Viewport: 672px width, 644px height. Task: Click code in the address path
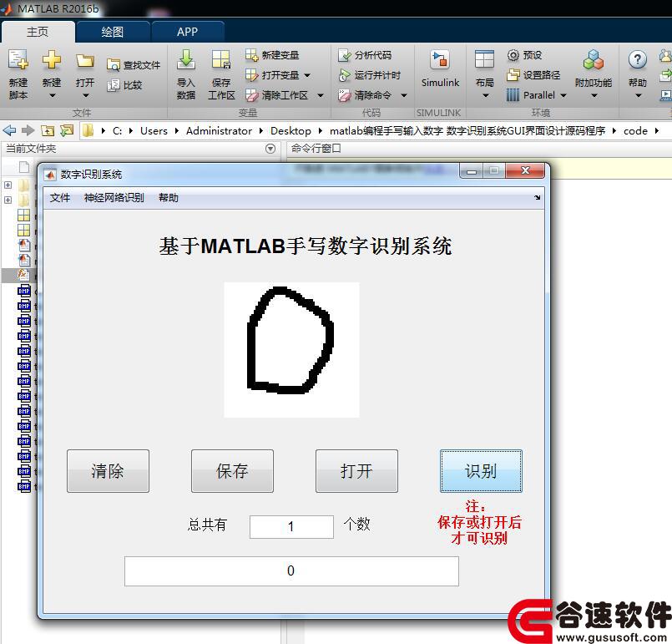[x=635, y=131]
